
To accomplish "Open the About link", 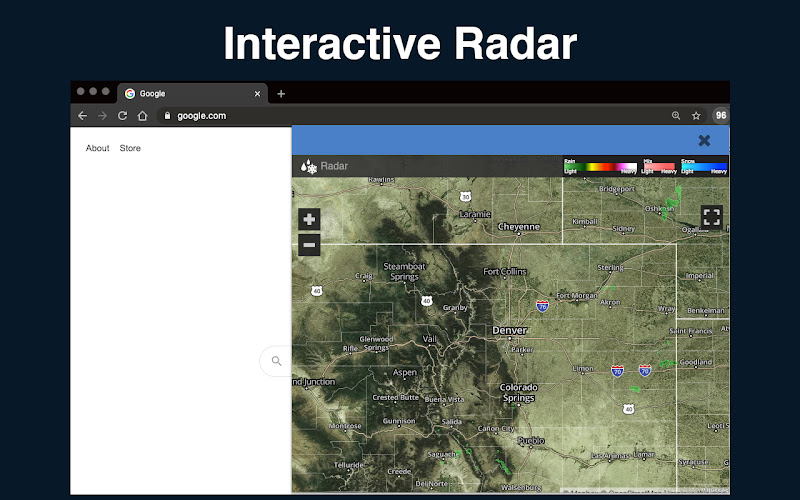I will click(x=97, y=148).
